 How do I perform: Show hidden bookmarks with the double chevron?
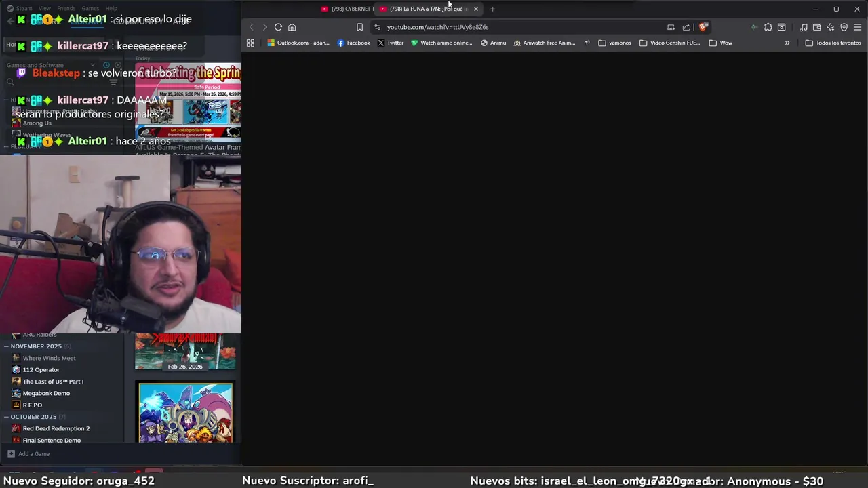(x=787, y=43)
